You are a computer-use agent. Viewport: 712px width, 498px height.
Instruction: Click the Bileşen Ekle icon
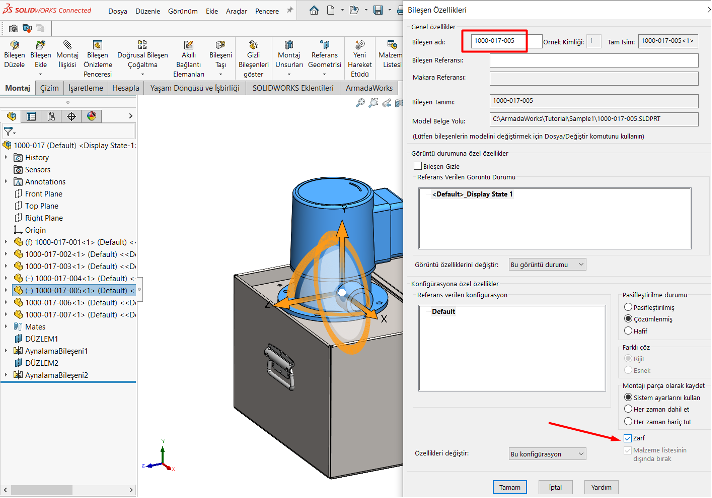[40, 45]
